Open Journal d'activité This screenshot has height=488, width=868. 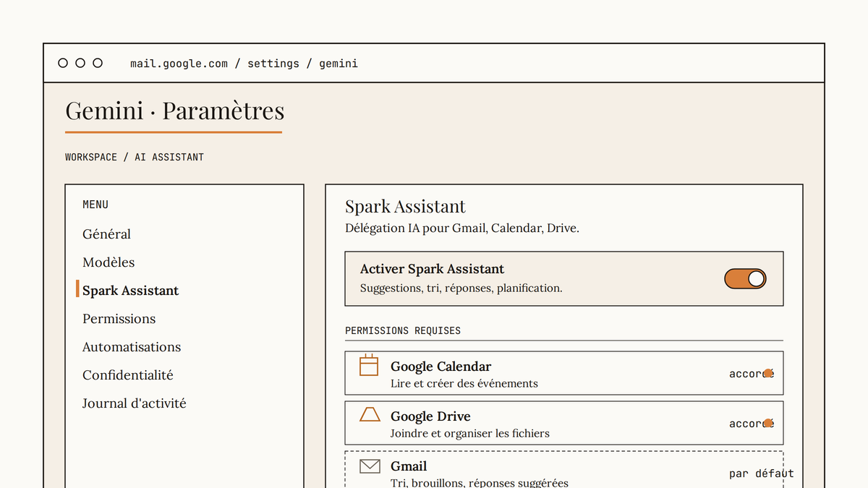click(x=134, y=403)
